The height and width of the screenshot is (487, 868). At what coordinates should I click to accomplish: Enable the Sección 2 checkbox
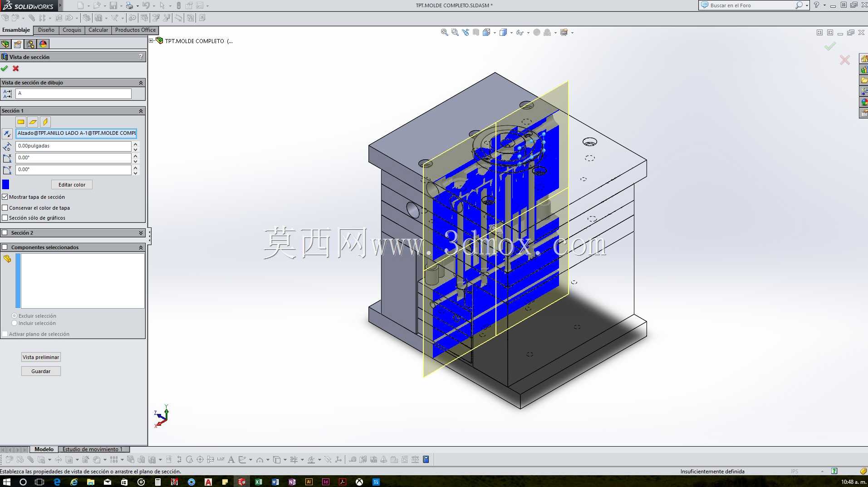pyautogui.click(x=5, y=233)
